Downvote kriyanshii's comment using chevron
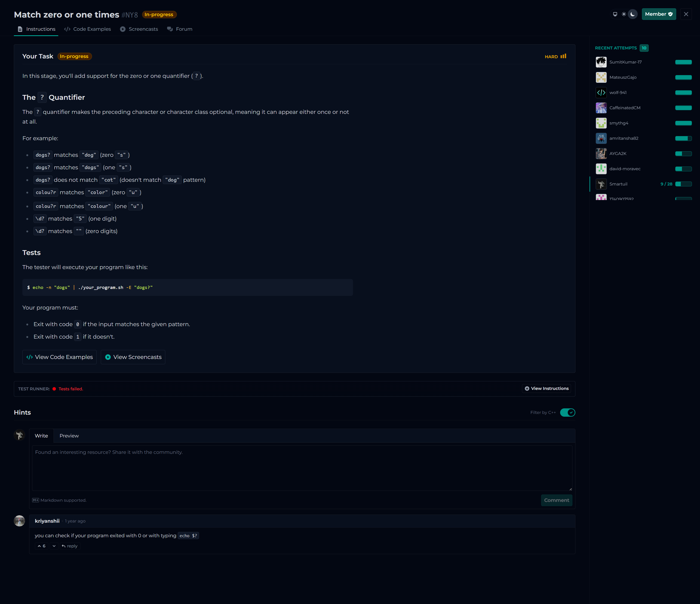 tap(54, 546)
